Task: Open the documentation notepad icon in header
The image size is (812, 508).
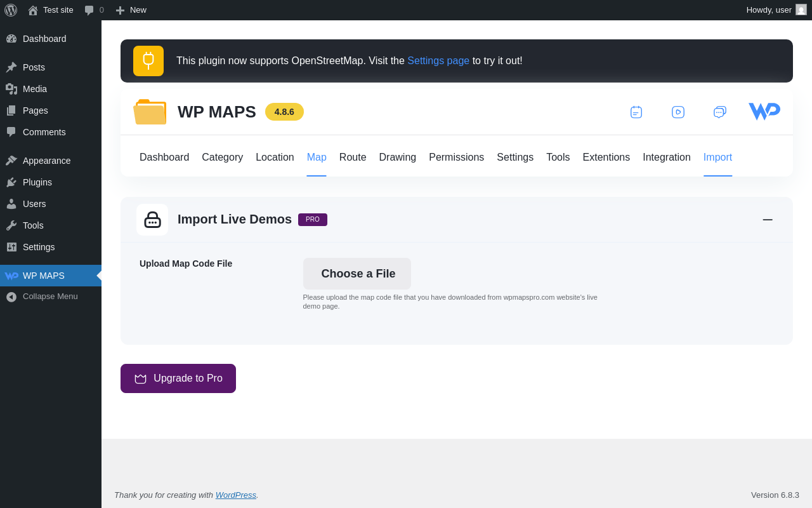Action: pos(636,112)
